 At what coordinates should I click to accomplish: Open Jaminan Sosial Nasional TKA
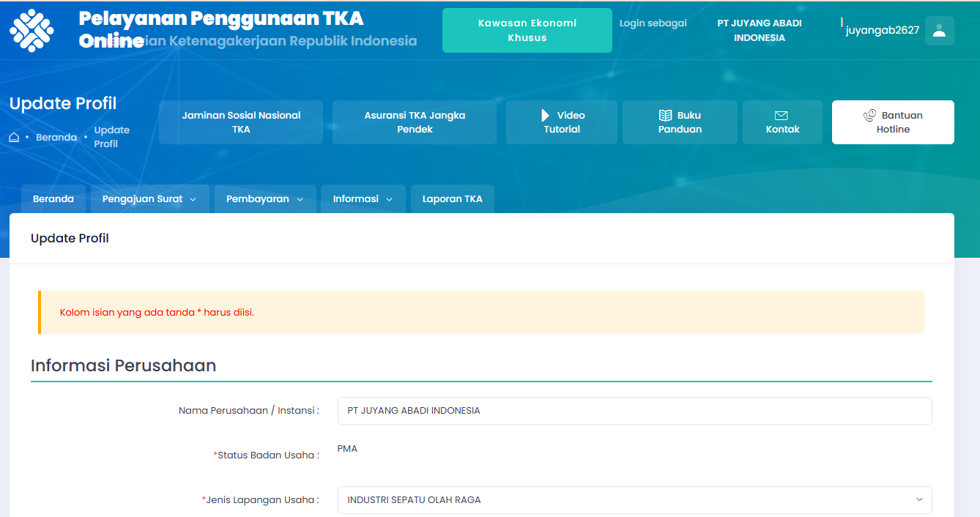(241, 122)
